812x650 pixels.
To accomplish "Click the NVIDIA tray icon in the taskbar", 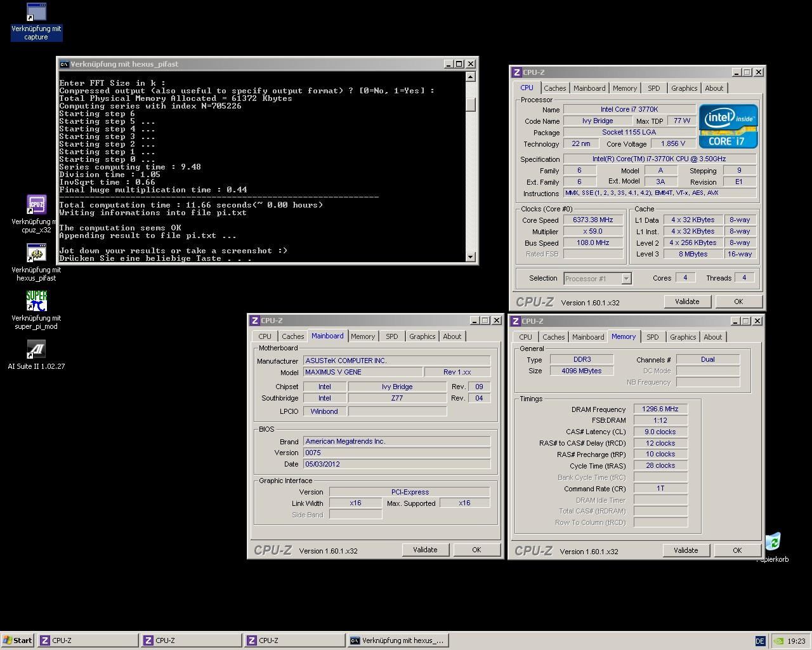I will [778, 641].
